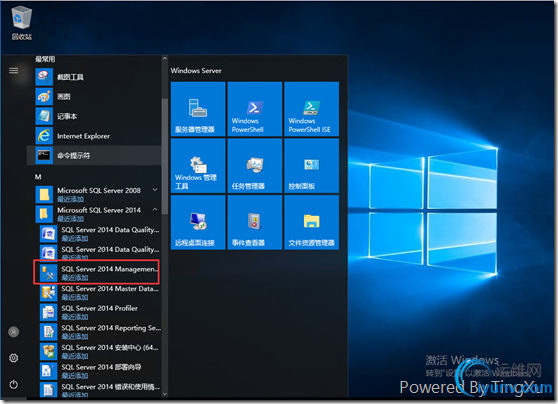Launch the Remote Desktop Connection tile

pyautogui.click(x=198, y=222)
